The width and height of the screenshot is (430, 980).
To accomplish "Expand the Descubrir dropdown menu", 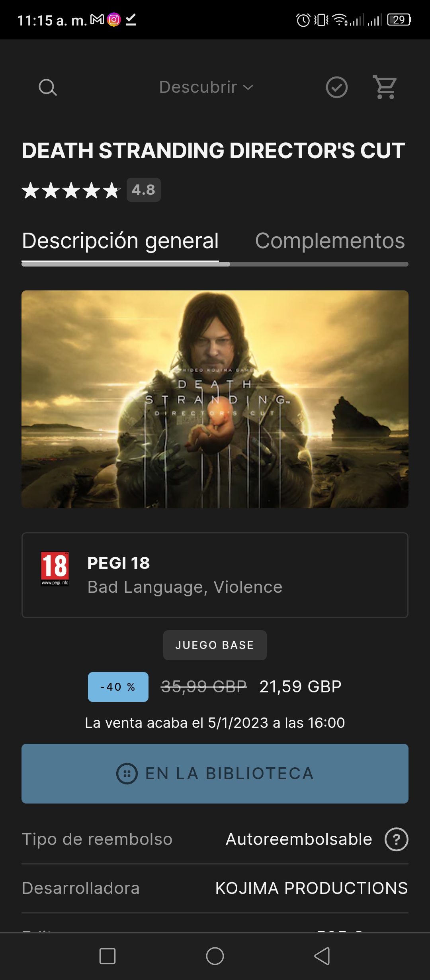I will click(x=206, y=87).
